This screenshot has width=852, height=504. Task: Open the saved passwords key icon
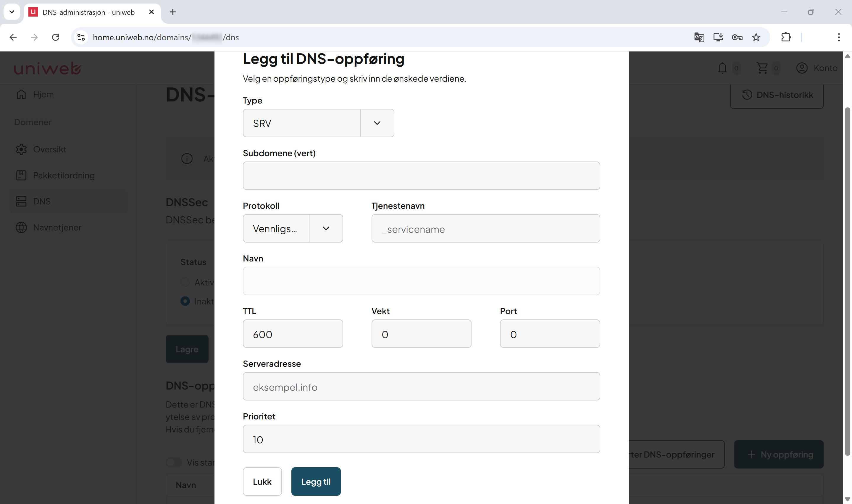(x=737, y=37)
